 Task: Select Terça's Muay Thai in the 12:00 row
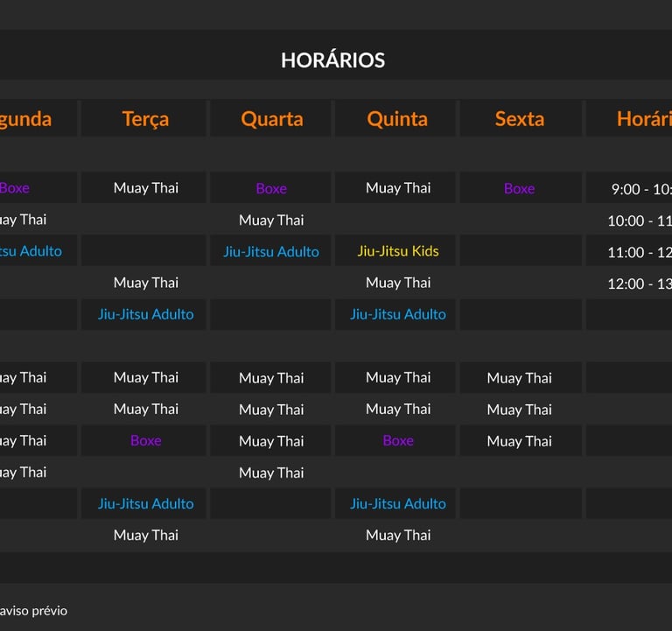point(145,283)
